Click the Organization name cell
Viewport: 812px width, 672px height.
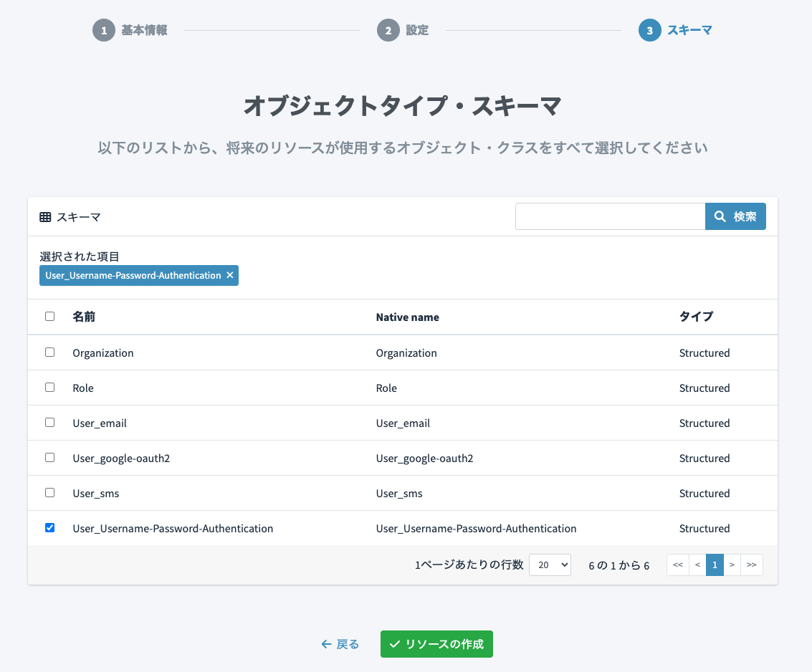tap(103, 353)
